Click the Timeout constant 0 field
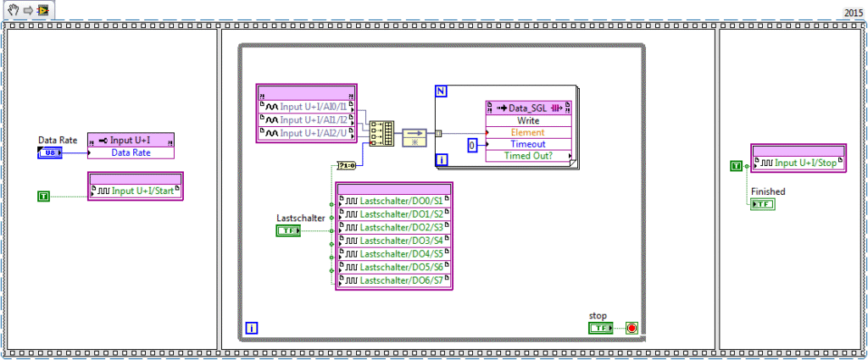Viewport: 868px width, 360px height. click(473, 147)
